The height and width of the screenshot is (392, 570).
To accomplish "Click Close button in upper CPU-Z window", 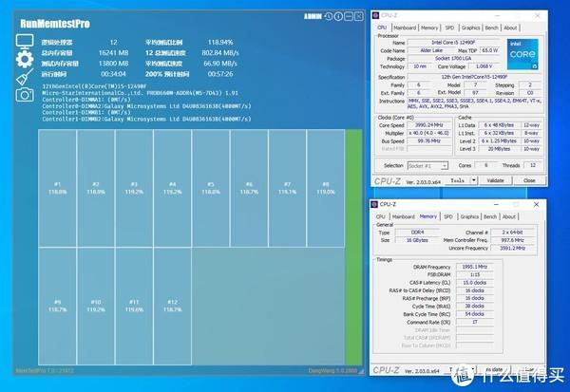I will point(529,180).
